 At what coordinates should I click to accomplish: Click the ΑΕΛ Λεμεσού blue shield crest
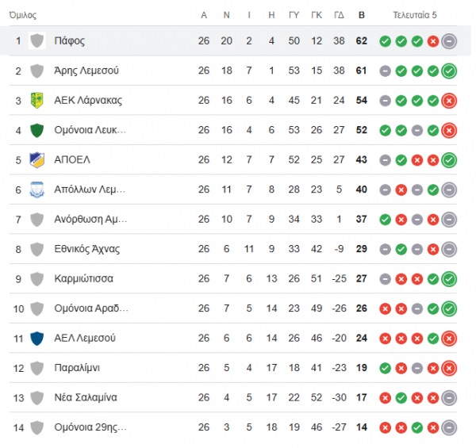tap(37, 339)
